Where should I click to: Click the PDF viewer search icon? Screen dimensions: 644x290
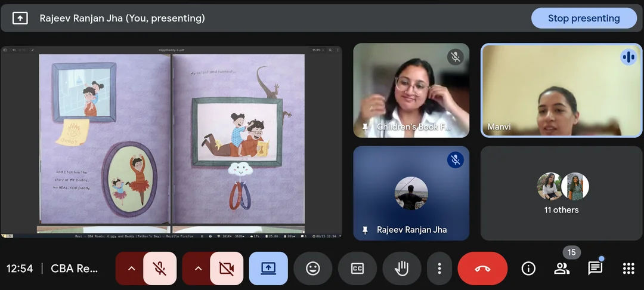coord(331,50)
